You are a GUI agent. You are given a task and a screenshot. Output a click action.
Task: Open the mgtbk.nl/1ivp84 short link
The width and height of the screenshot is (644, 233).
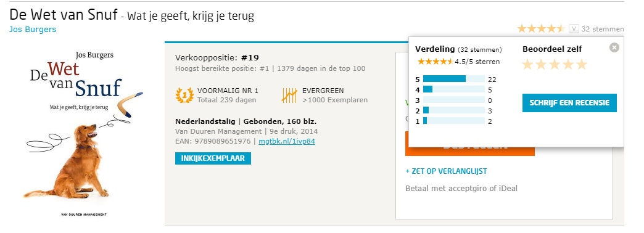pyautogui.click(x=287, y=142)
